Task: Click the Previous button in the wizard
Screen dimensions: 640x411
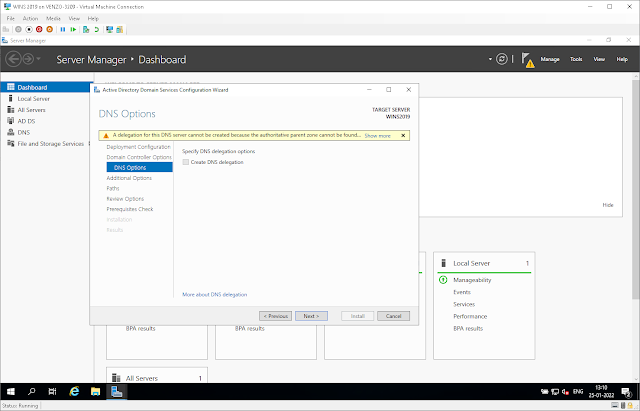Action: 276,316
